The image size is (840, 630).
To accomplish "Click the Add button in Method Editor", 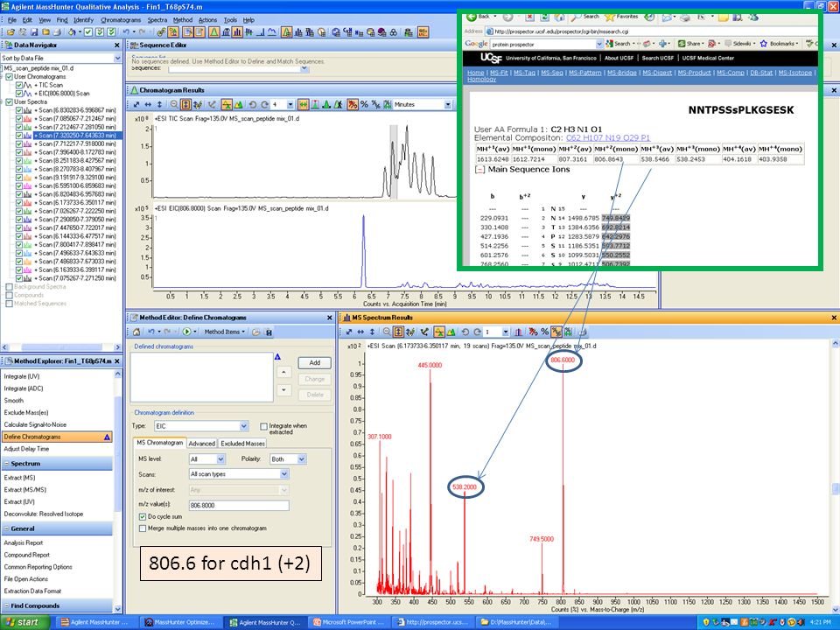I will 314,362.
